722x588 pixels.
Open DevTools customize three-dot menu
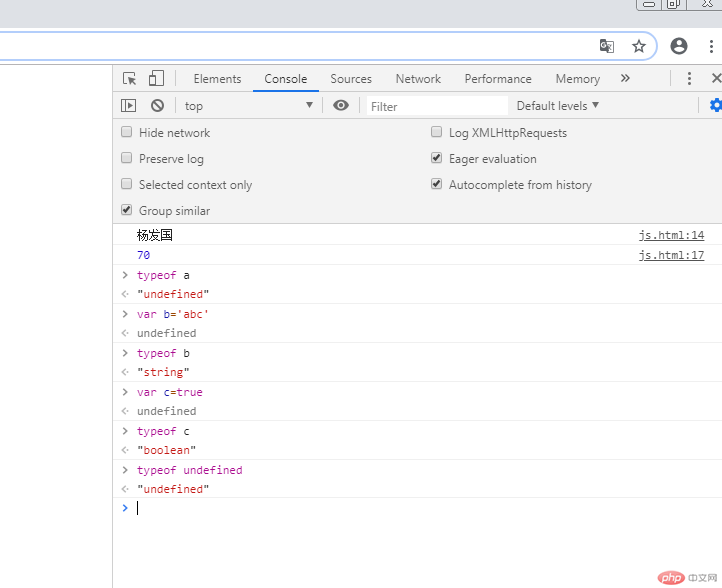coord(689,79)
